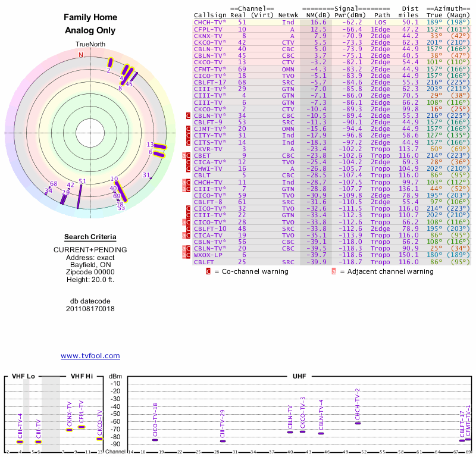Screen dimensions: 476x457
Task: Click the adjacent channel icon beside CBET
Action: click(184, 155)
